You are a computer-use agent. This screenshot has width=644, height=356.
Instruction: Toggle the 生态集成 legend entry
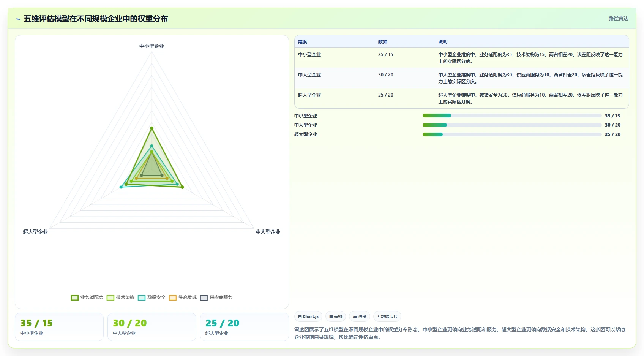pyautogui.click(x=183, y=297)
